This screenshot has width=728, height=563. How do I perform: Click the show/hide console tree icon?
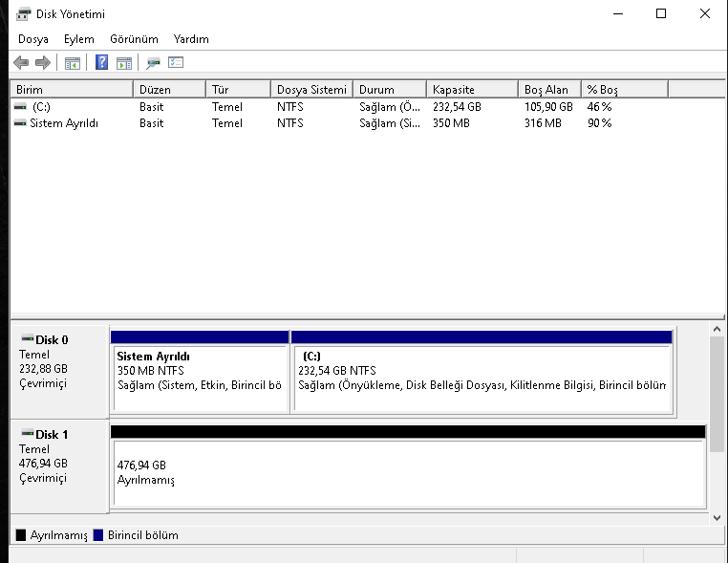tap(72, 63)
